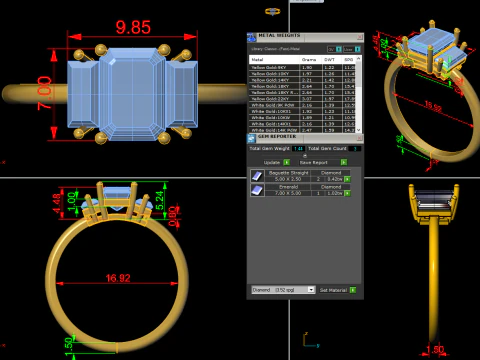Click the scroll down arrow in metal list
This screenshot has width=480, height=360.
coord(359,130)
